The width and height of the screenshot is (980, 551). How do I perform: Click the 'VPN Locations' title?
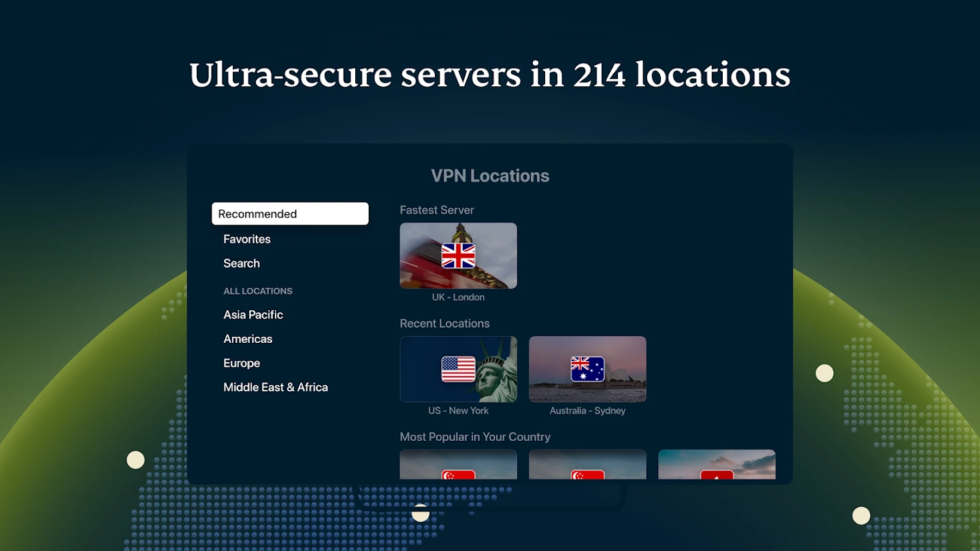490,176
